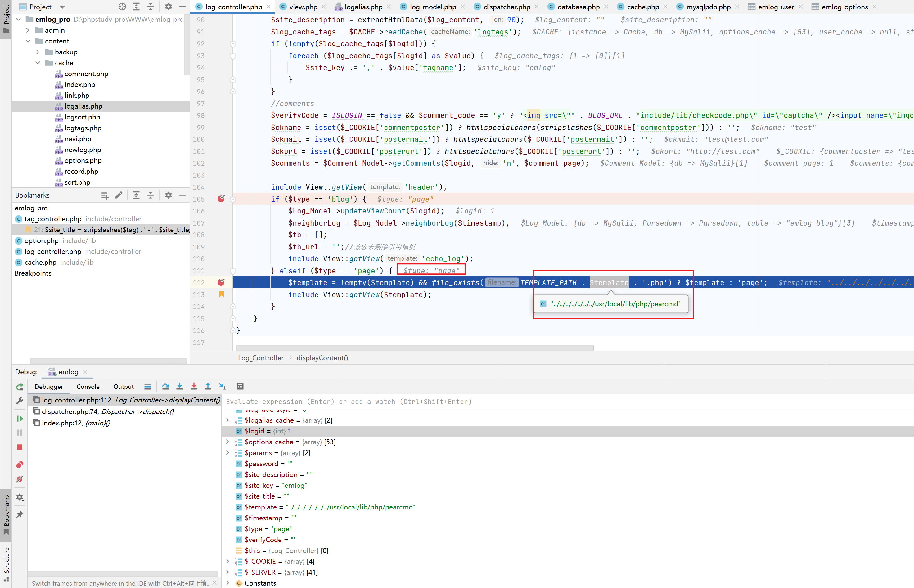This screenshot has width=914, height=588.
Task: Click the Step Out arrow icon
Action: tap(208, 386)
